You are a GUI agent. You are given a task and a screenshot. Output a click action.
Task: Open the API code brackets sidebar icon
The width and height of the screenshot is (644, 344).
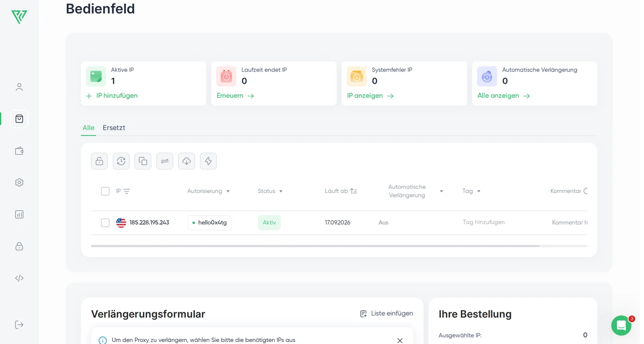(19, 278)
